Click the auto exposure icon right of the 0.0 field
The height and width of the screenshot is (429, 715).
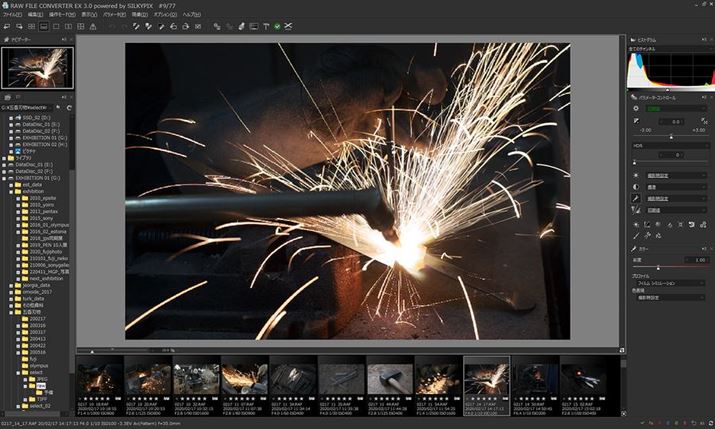point(704,121)
